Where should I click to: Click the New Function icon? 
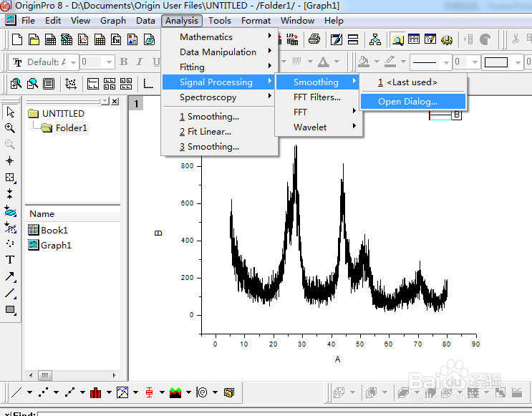click(116, 39)
